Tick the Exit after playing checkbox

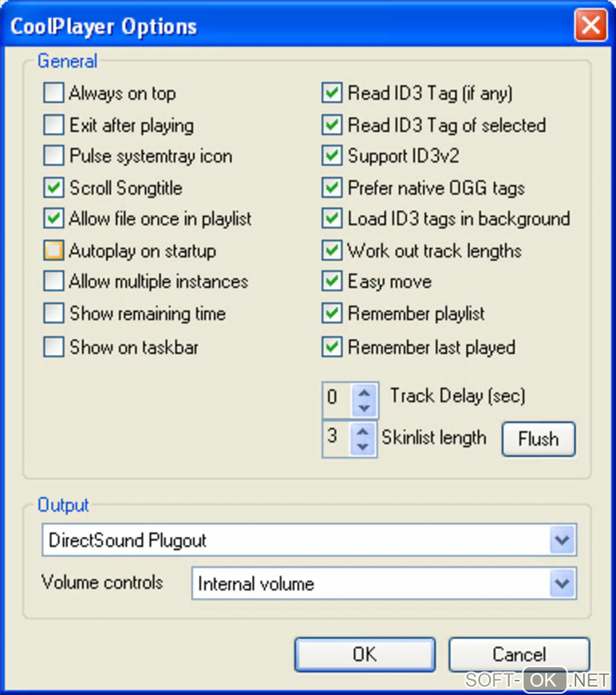click(x=54, y=125)
